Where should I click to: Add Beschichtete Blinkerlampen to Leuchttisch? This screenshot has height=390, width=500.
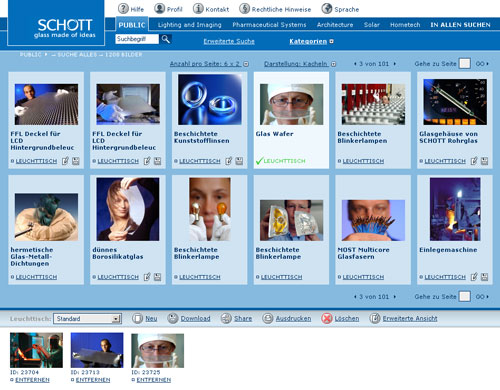pos(363,161)
